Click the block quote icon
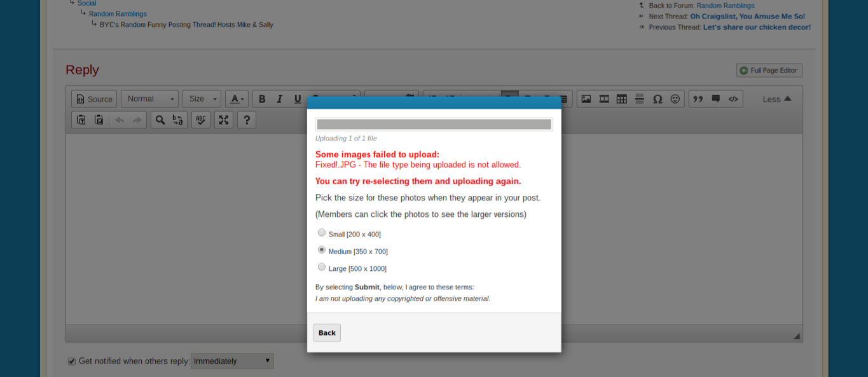868x377 pixels. pyautogui.click(x=698, y=99)
